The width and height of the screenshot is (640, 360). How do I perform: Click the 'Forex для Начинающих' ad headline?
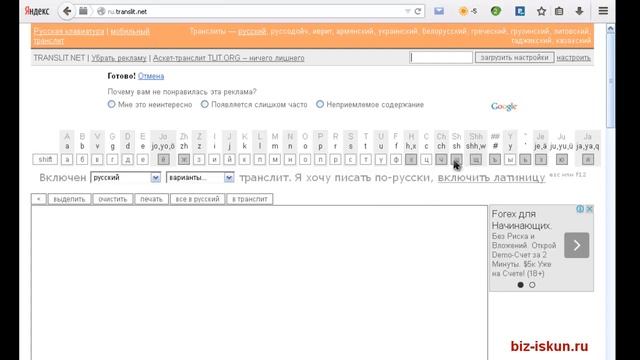[521, 220]
